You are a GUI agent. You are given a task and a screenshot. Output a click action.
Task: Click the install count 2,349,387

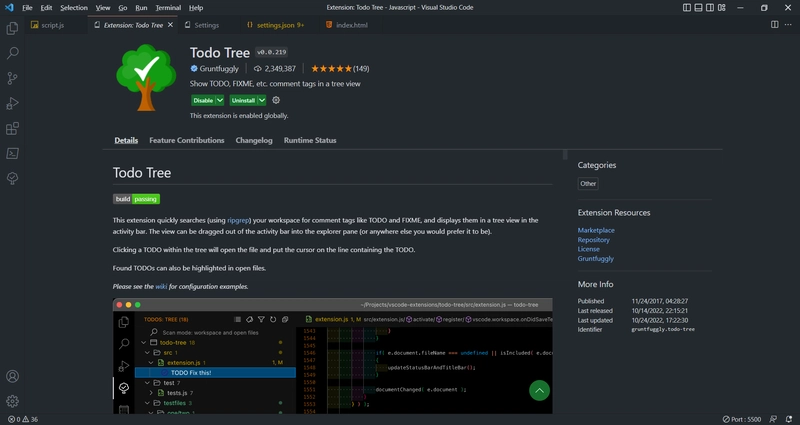click(x=275, y=68)
